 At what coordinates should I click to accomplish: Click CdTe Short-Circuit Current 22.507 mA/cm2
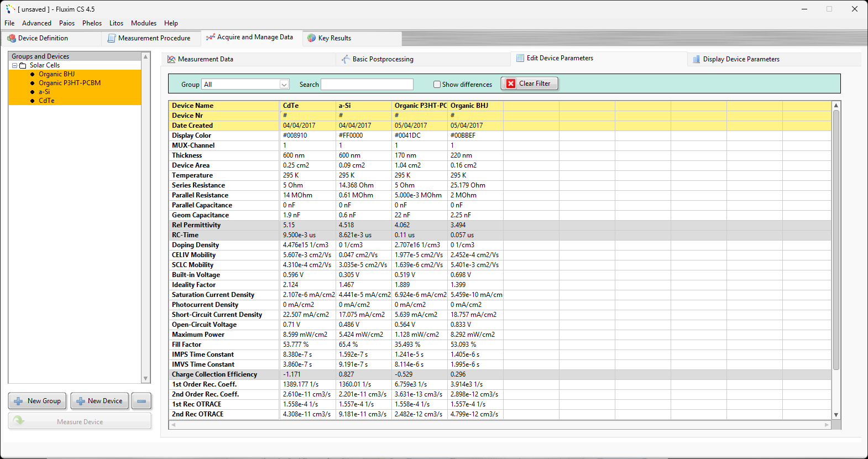(308, 315)
